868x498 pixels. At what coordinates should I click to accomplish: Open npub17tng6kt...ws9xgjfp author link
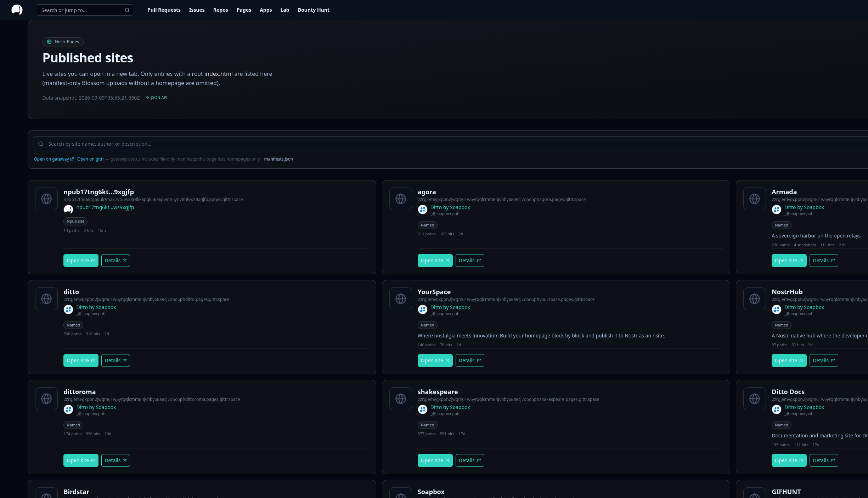coord(105,207)
